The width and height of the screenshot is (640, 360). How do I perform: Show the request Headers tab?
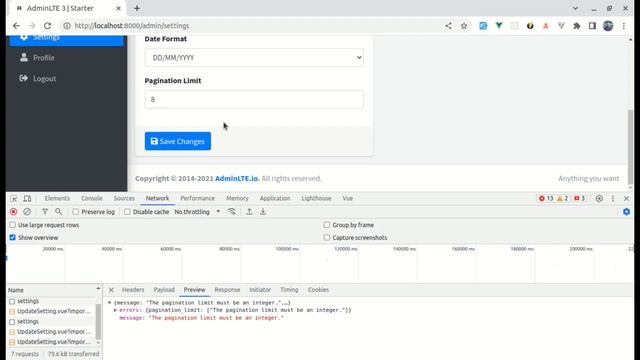133,290
